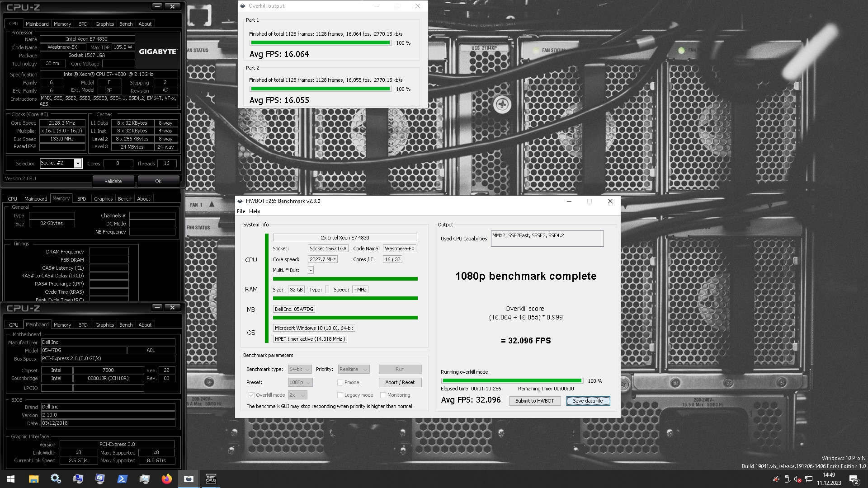Open the Overkill 2x multiplier dropdown
This screenshot has height=488, width=868.
point(297,395)
